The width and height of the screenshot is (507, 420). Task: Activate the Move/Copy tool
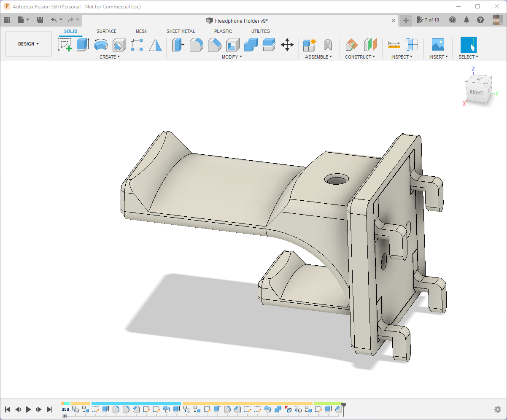pos(287,44)
